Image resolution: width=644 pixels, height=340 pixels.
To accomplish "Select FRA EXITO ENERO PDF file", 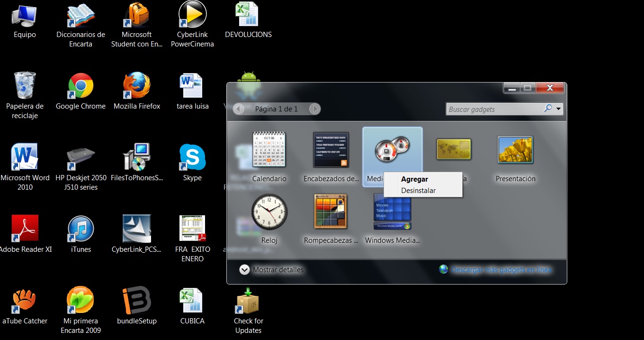I will coord(192,239).
